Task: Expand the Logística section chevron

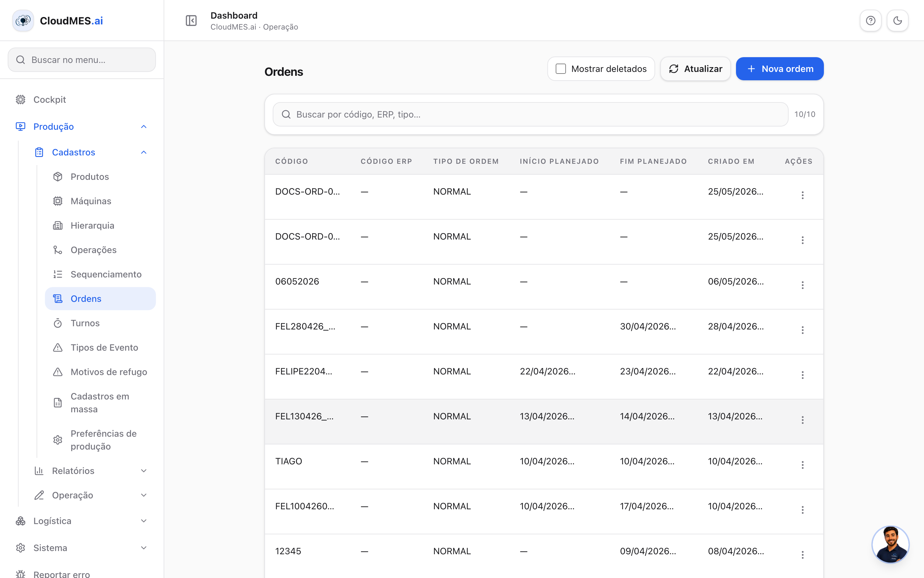Action: [x=143, y=521]
